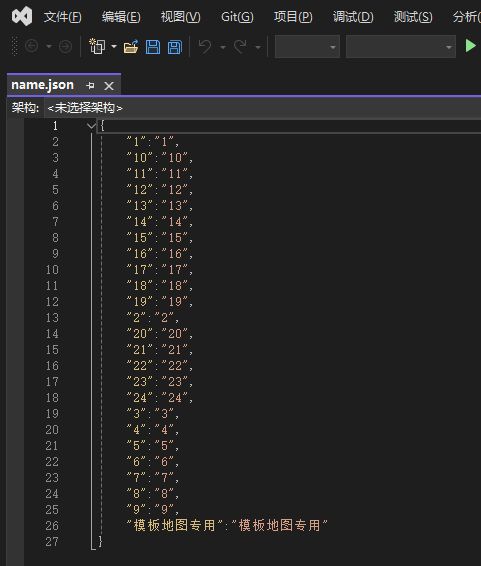The width and height of the screenshot is (481, 566).
Task: Click the line "10": "10"
Action: [x=159, y=157]
